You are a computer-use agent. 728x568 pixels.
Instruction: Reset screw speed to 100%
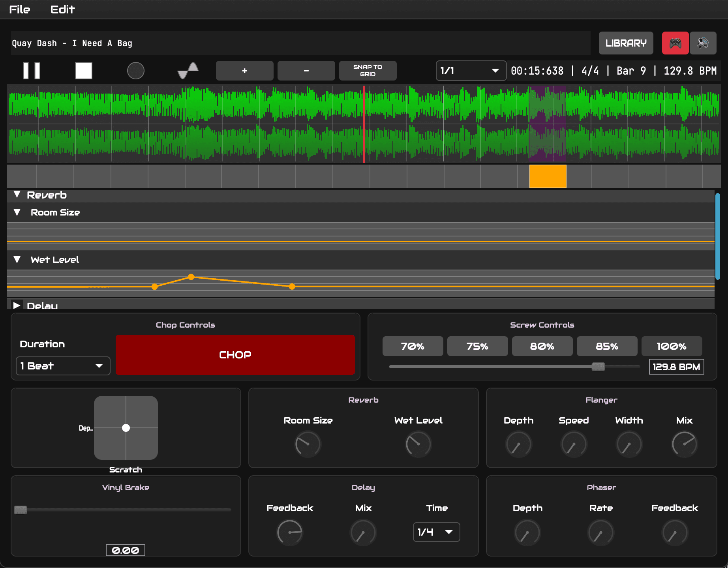click(672, 346)
